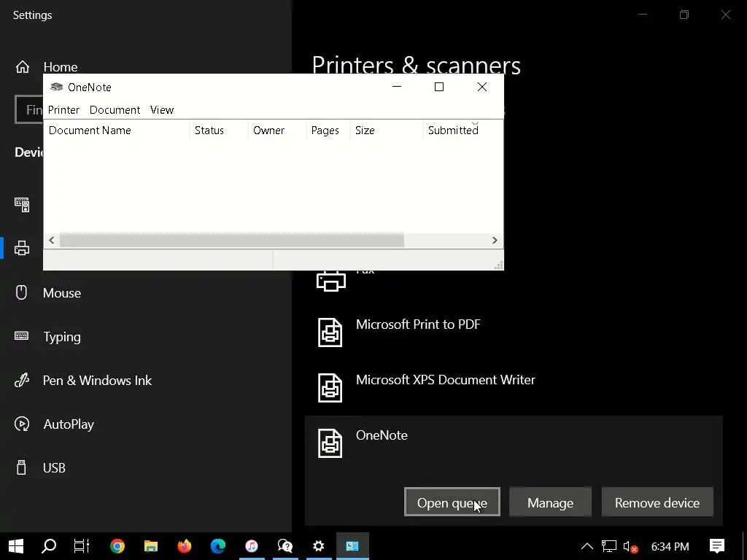Open USB settings

point(54,468)
